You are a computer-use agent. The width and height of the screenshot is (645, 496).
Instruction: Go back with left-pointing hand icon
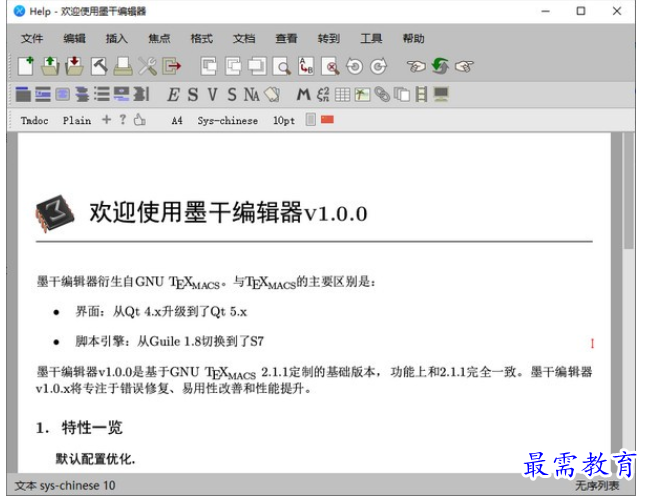pos(416,66)
